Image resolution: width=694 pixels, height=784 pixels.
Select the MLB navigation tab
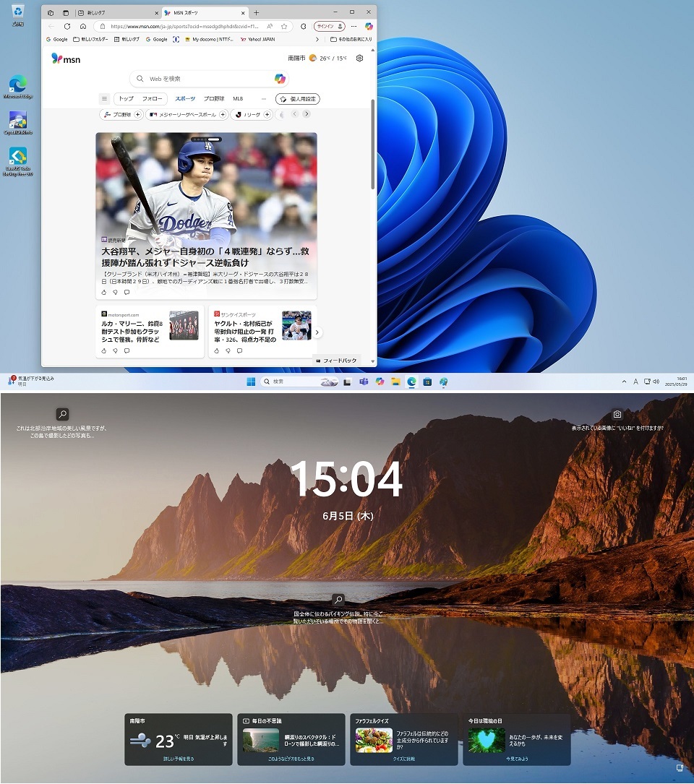pyautogui.click(x=238, y=98)
